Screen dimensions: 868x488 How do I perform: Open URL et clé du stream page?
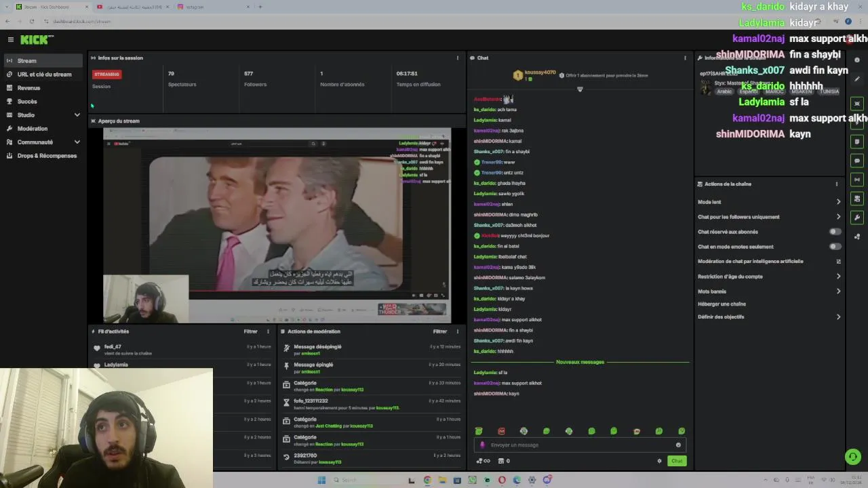point(44,75)
